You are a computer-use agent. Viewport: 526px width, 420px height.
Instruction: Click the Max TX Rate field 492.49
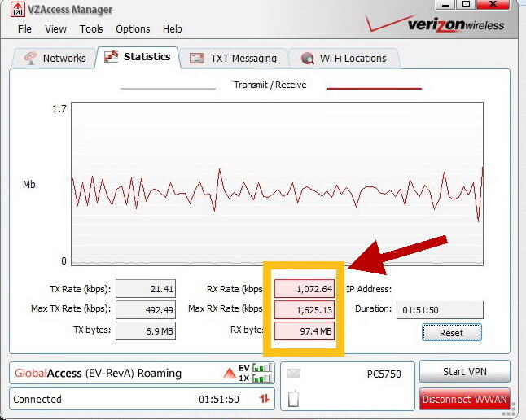click(146, 309)
